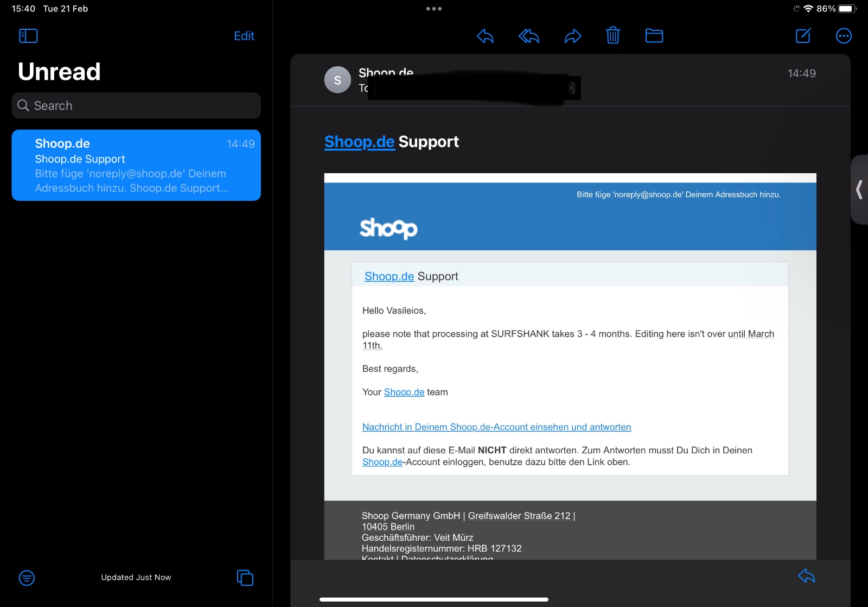
Task: Open the Shoop.de message in the list
Action: coord(136,165)
